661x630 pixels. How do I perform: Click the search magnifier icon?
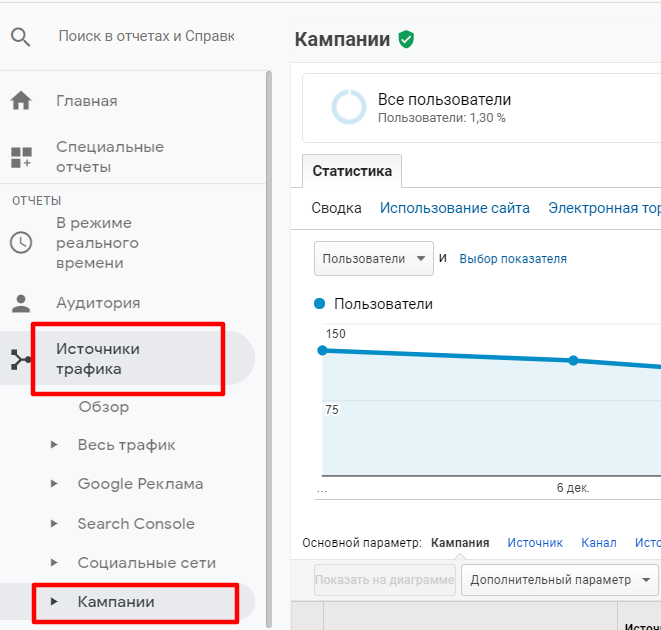click(21, 37)
